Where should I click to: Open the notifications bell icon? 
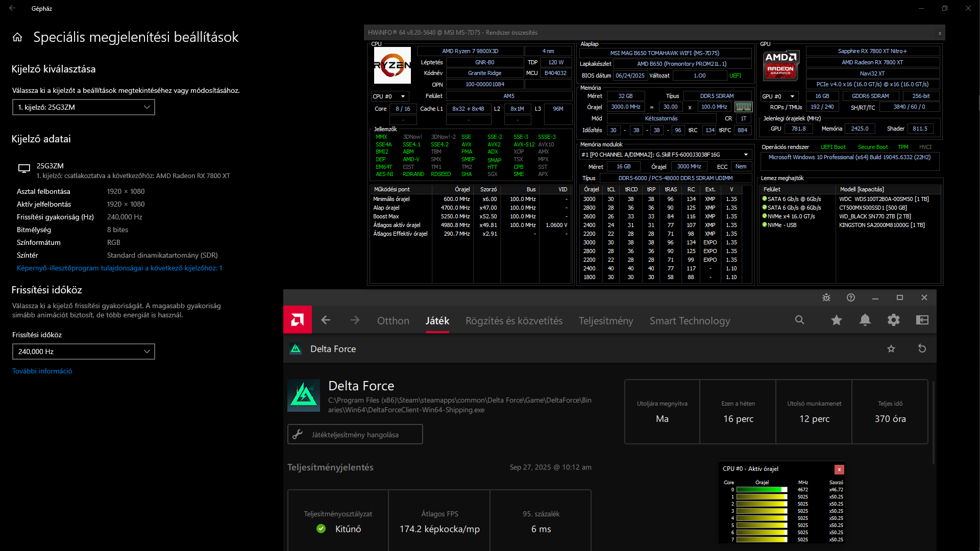pos(865,320)
